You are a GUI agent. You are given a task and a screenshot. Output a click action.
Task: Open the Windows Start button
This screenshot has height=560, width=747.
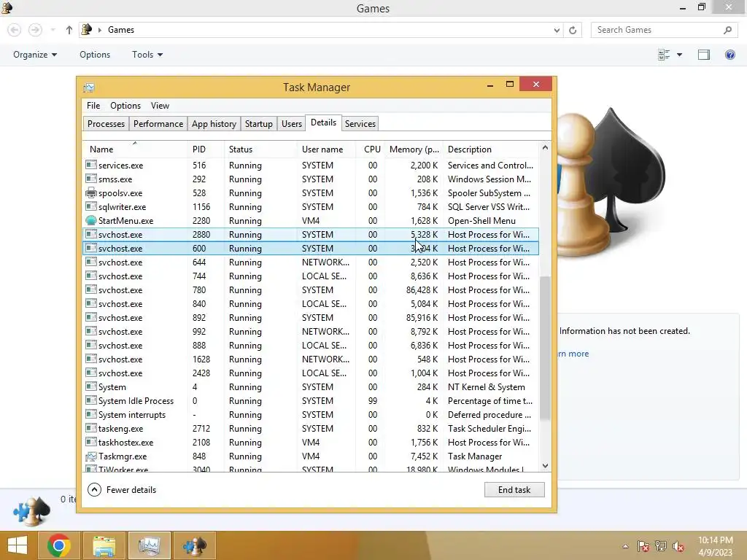18,545
